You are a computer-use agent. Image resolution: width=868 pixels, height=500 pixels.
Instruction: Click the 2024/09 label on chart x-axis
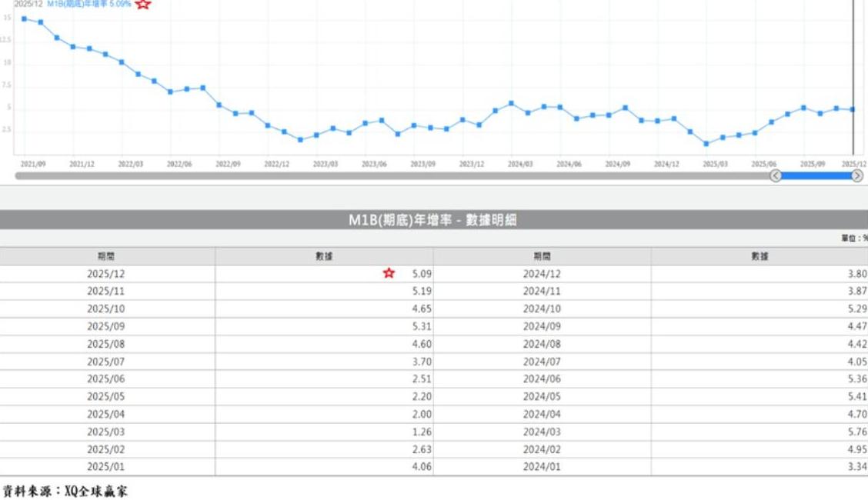[x=617, y=164]
